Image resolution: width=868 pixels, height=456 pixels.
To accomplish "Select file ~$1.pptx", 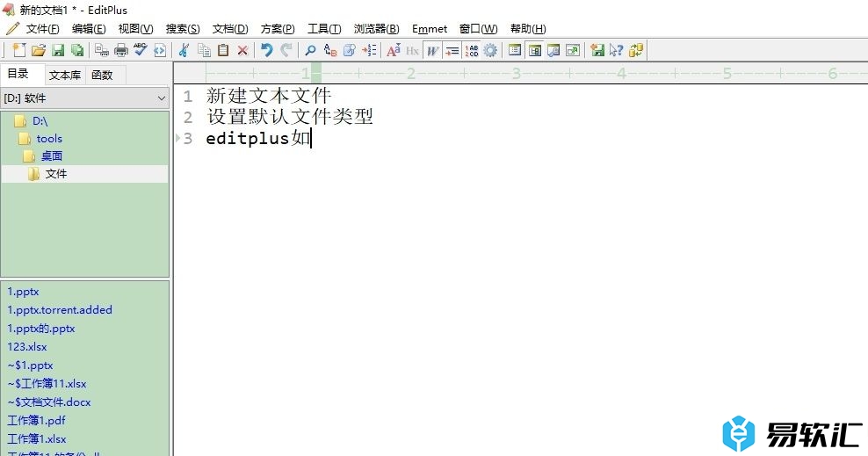I will pyautogui.click(x=31, y=366).
